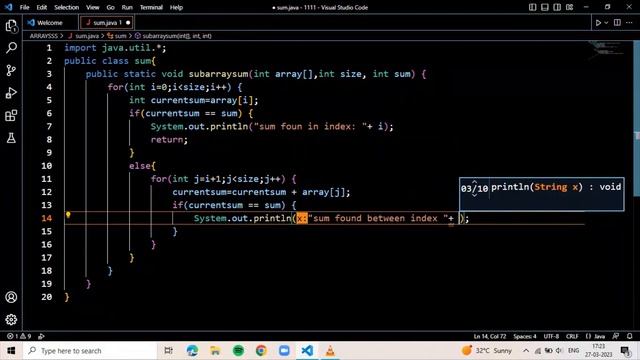Run the Java file with the play button

tap(598, 23)
